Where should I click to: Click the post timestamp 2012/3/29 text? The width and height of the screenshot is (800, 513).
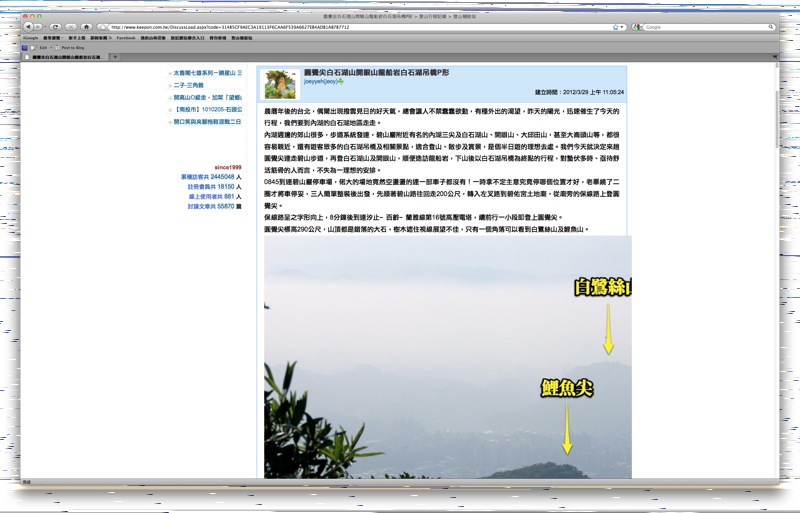[580, 92]
